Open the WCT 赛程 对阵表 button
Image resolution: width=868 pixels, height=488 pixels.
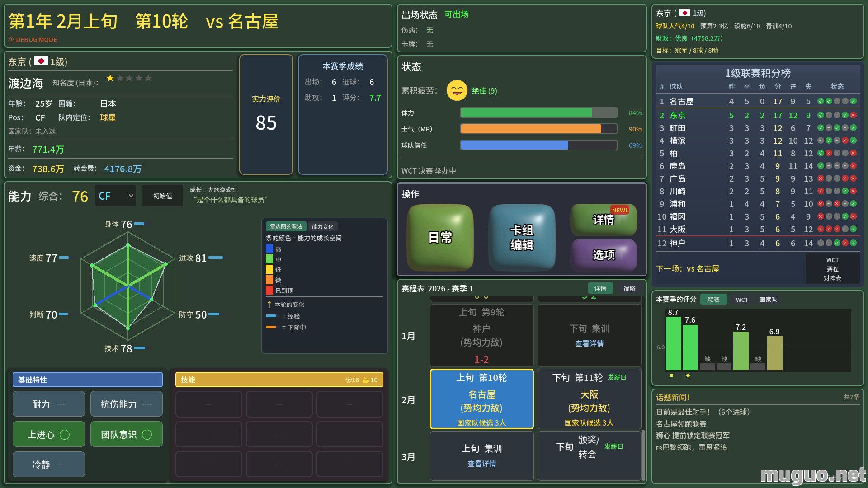click(x=832, y=269)
